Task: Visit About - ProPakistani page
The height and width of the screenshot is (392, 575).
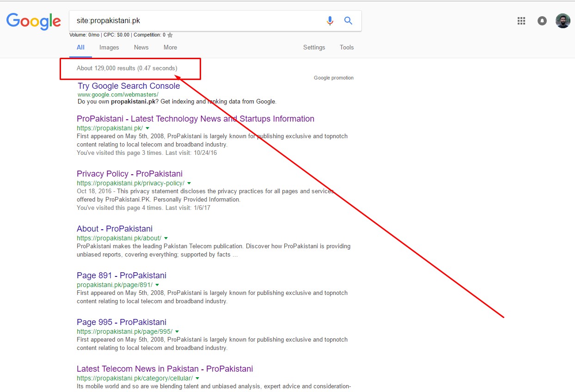Action: coord(114,228)
